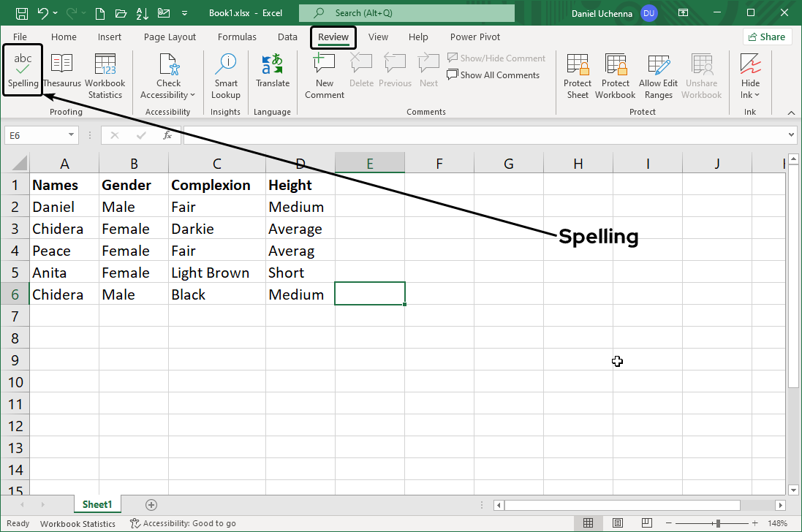View Workbook Statistics
Screen dimensions: 802x532
click(x=105, y=73)
